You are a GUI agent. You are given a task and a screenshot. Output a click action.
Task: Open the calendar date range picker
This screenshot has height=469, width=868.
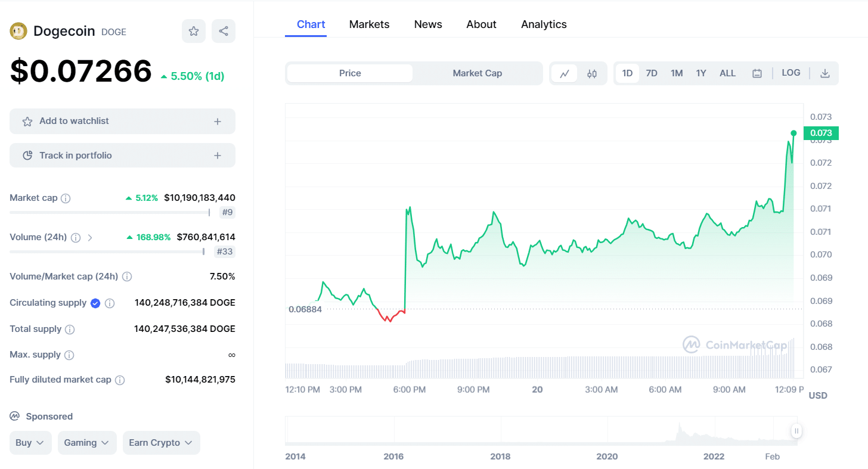[x=757, y=73]
